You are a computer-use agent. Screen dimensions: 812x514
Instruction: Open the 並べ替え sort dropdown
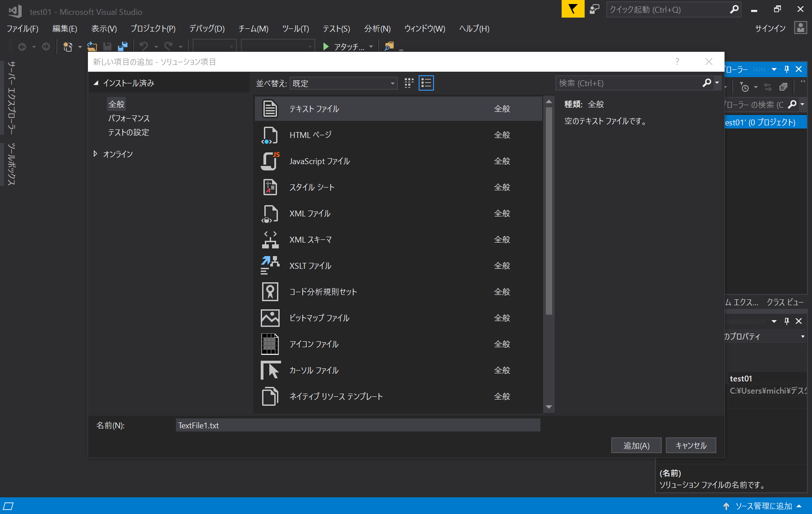pyautogui.click(x=343, y=83)
